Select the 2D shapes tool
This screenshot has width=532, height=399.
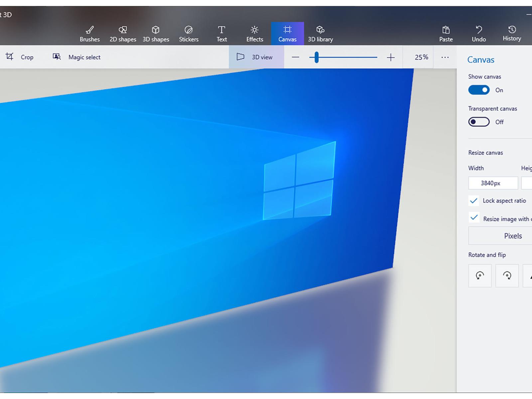pos(123,34)
